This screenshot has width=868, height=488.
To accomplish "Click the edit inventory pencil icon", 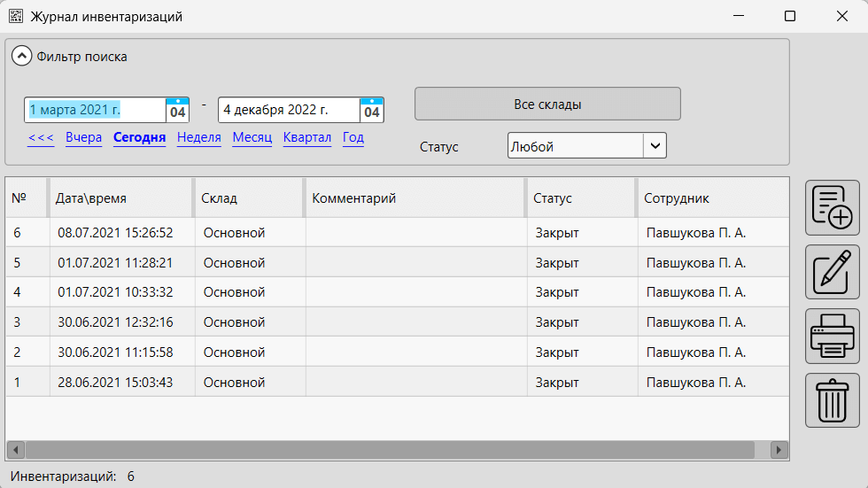I will tap(832, 272).
